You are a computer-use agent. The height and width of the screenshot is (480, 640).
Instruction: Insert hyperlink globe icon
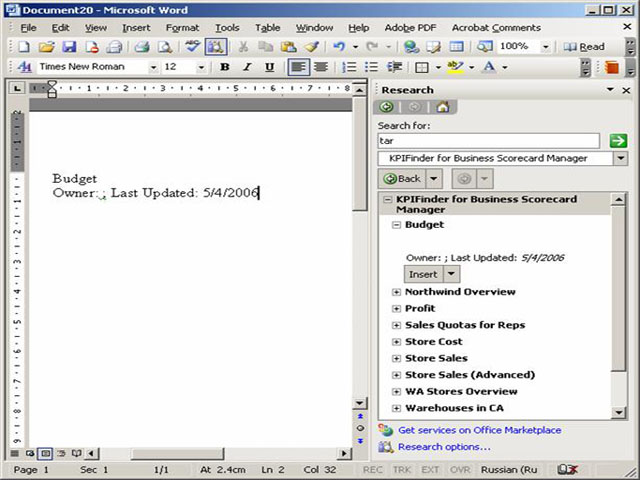tap(411, 47)
